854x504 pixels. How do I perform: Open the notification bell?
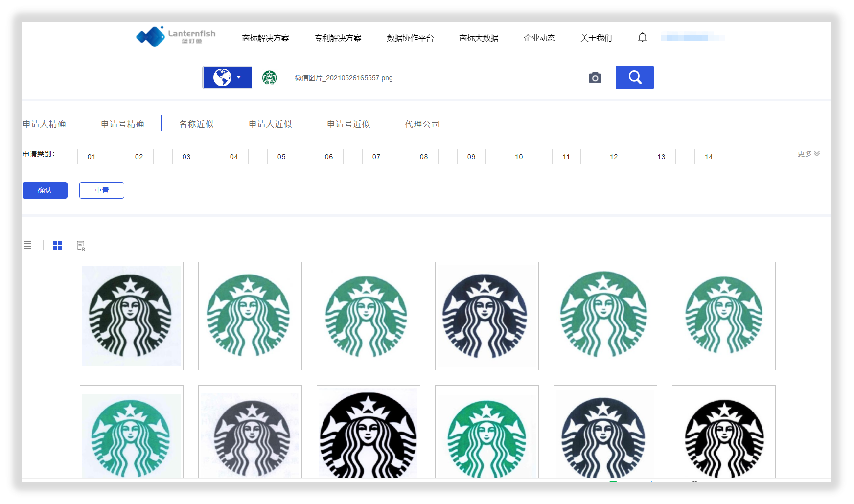tap(642, 37)
